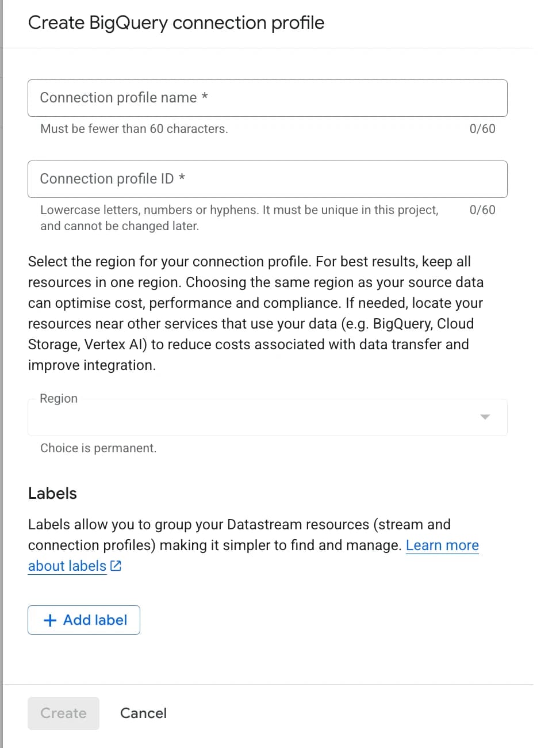
Task: Focus the Connection profile ID field
Action: (267, 179)
